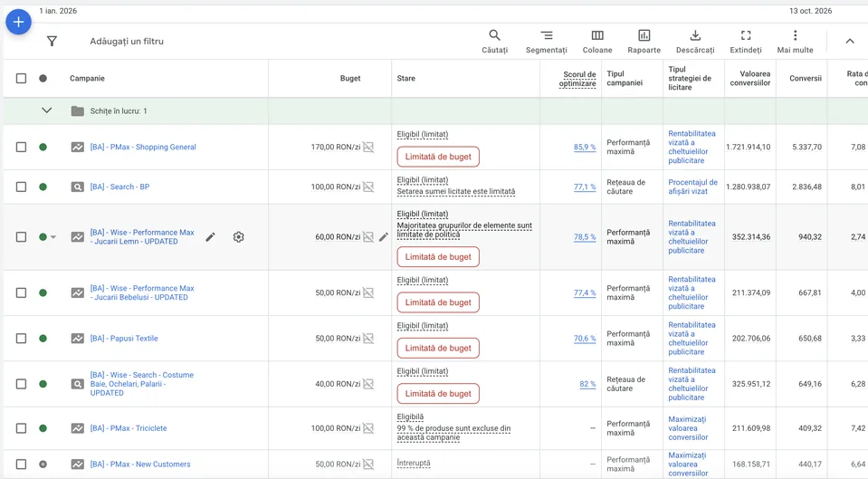868x479 pixels.
Task: Click the blue plus create button
Action: [18, 22]
